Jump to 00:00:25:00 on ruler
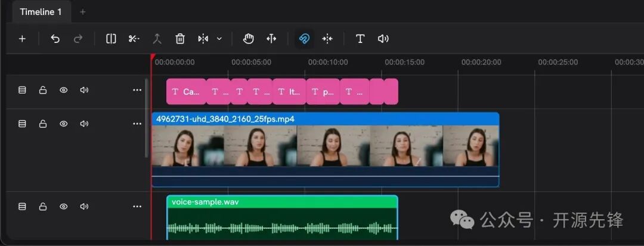This screenshot has height=246, width=644. point(558,63)
